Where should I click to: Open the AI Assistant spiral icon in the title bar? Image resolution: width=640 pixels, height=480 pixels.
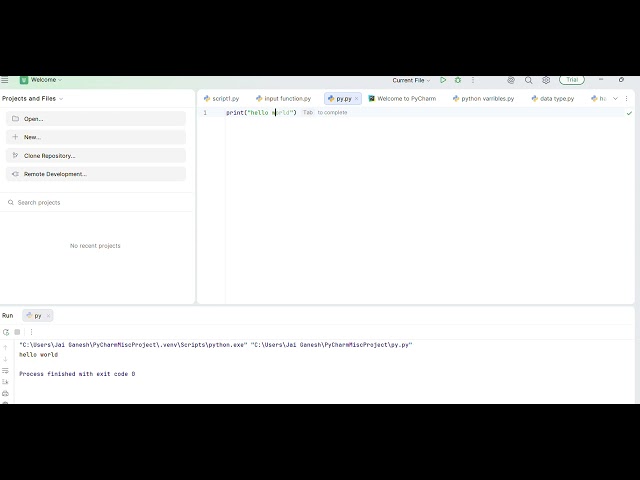[511, 80]
